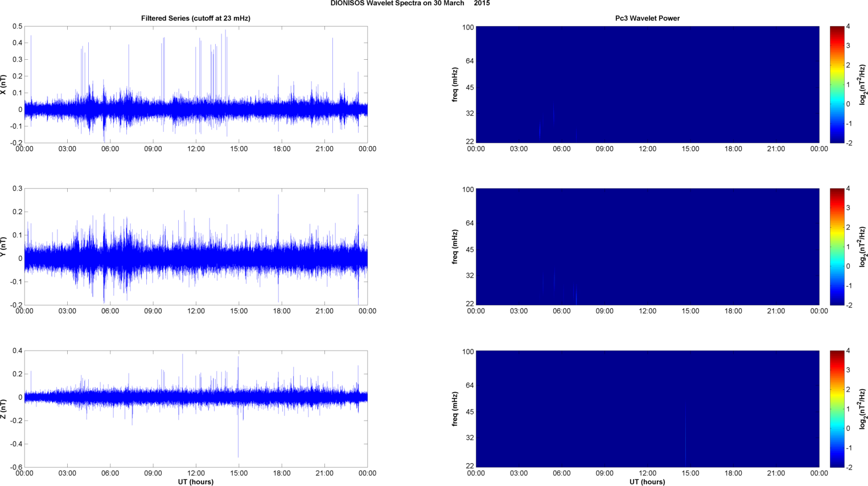Viewport: 868px width, 486px height.
Task: Click the log2(nT²/Hz) label of the Z spectrogram colorbar
Action: (863, 409)
